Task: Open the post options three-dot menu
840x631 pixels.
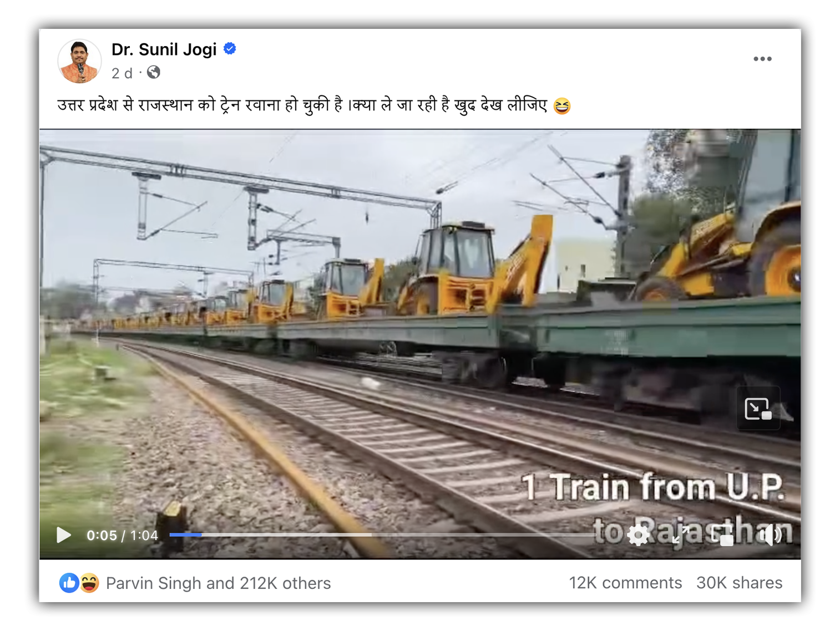Action: pos(762,59)
